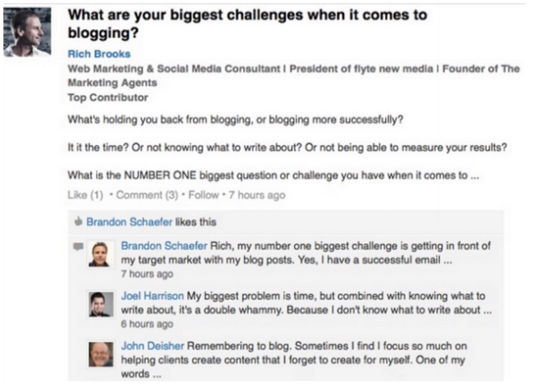
Task: Open John Deisher's avatar thumbnail
Action: point(101,354)
